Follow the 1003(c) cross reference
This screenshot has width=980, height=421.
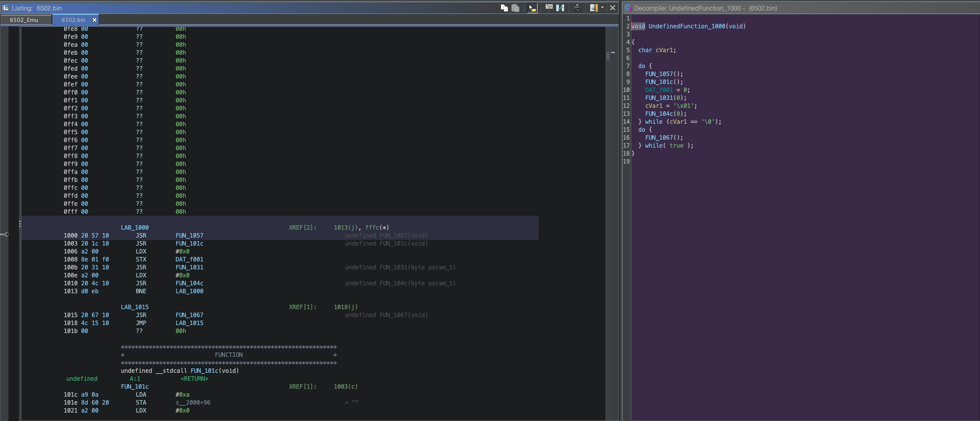(346, 387)
